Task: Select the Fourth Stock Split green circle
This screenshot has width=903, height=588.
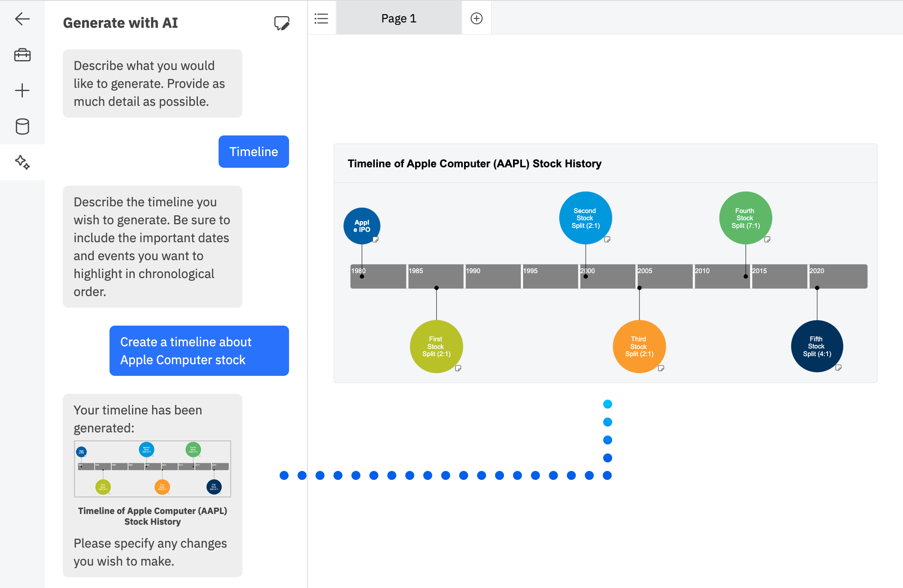Action: point(745,218)
